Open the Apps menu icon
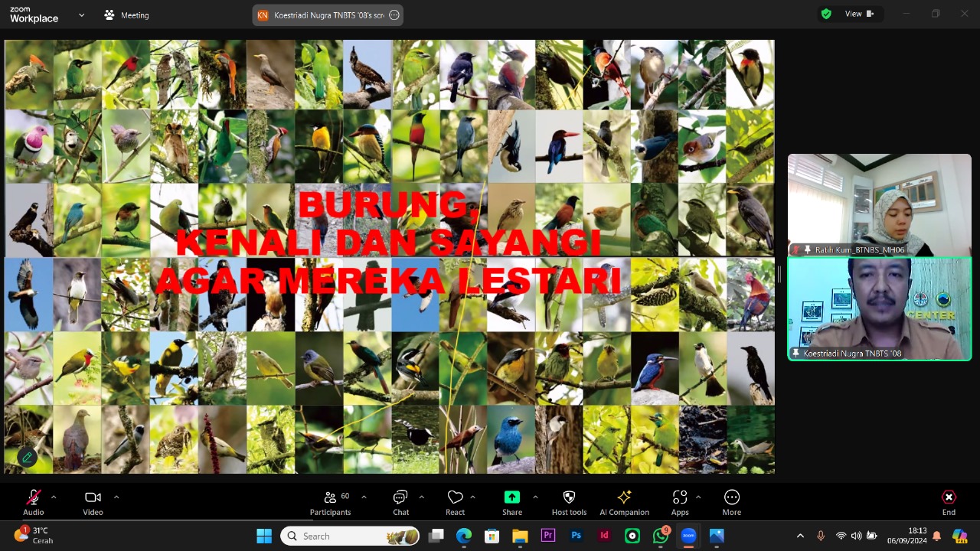The image size is (980, 551). click(x=679, y=503)
